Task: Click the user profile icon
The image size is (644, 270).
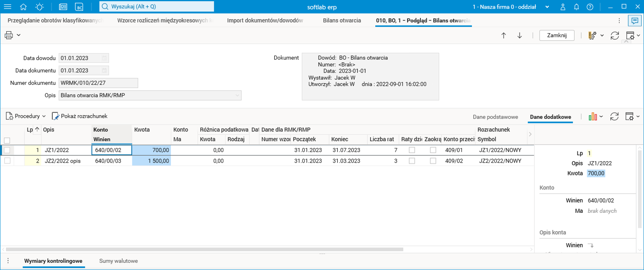Action: pos(563,7)
